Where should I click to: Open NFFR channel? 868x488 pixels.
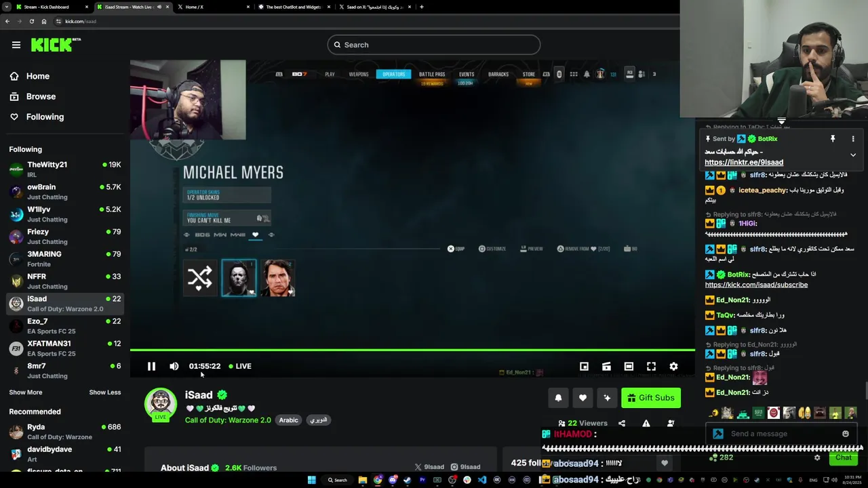click(65, 281)
